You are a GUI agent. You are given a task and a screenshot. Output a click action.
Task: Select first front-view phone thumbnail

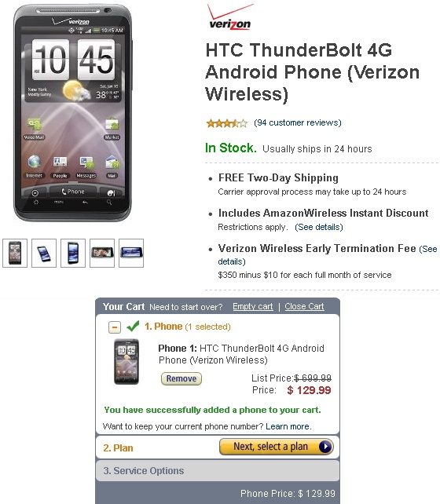[x=15, y=253]
